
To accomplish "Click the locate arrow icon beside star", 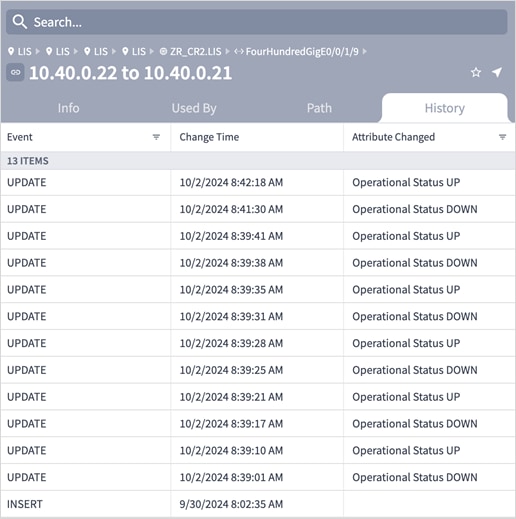I will pyautogui.click(x=497, y=72).
